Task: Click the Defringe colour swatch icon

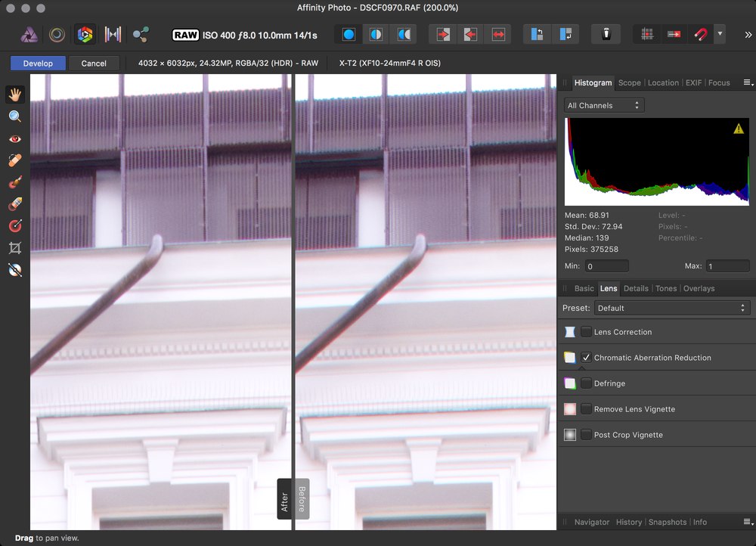Action: (570, 383)
